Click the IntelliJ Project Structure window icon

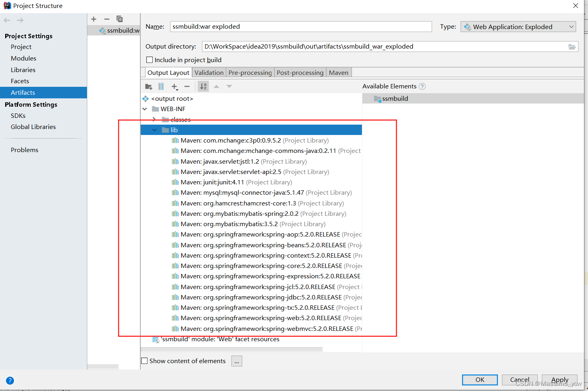click(7, 6)
